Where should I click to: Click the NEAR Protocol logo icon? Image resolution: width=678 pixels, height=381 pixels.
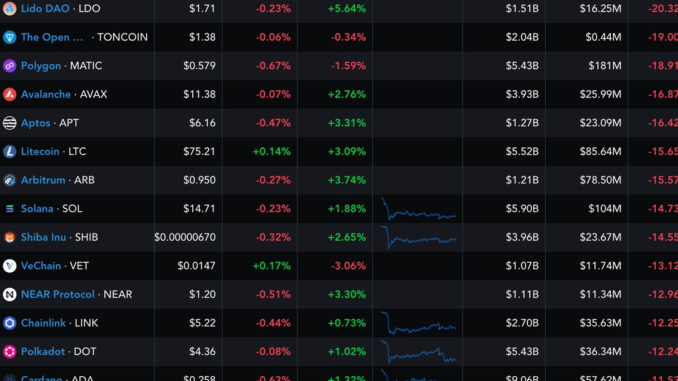(10, 295)
